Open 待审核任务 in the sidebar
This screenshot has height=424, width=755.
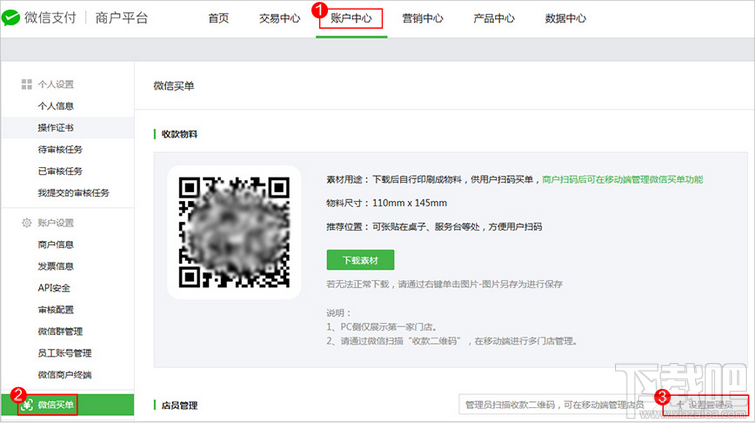(60, 149)
